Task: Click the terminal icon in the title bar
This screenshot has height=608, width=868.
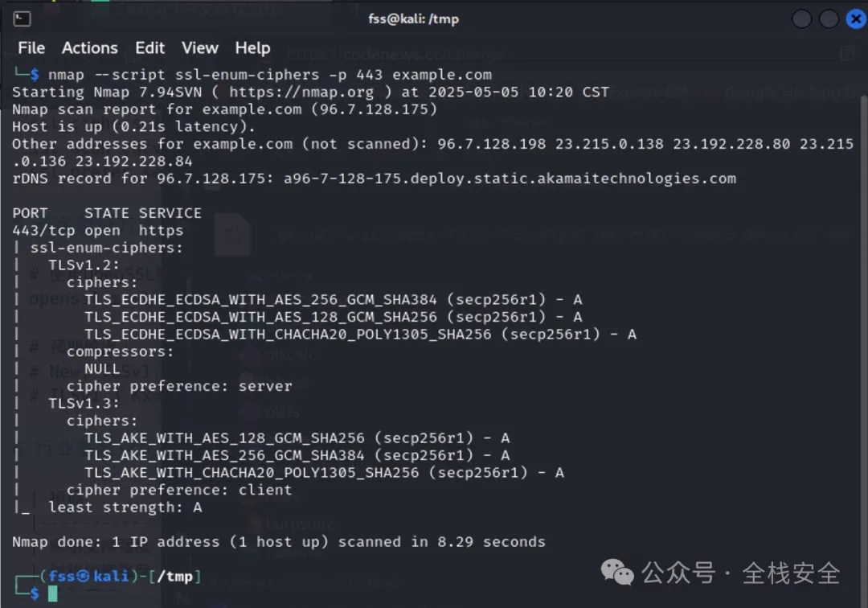Action: click(22, 18)
